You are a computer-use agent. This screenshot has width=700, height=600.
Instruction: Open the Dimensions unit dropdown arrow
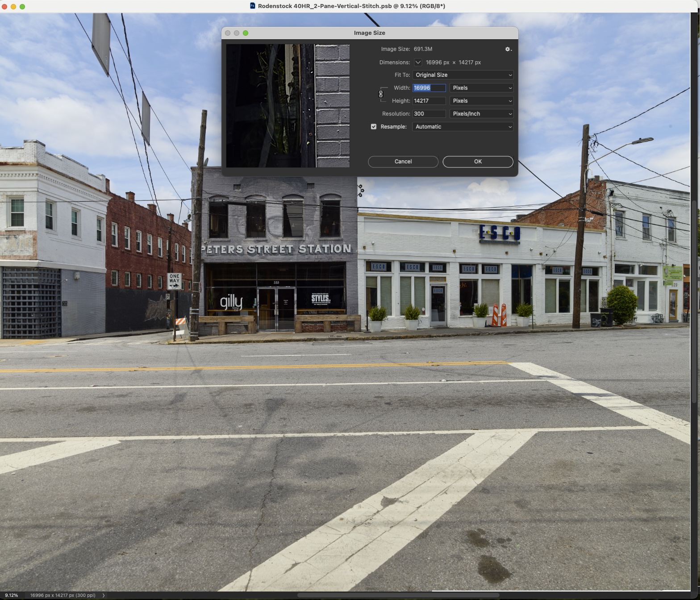418,62
